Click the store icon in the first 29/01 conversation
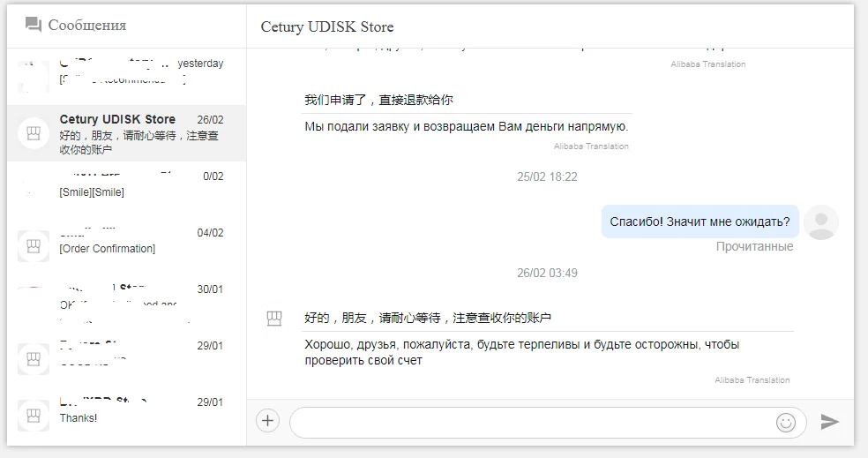The image size is (868, 458). pos(34,359)
